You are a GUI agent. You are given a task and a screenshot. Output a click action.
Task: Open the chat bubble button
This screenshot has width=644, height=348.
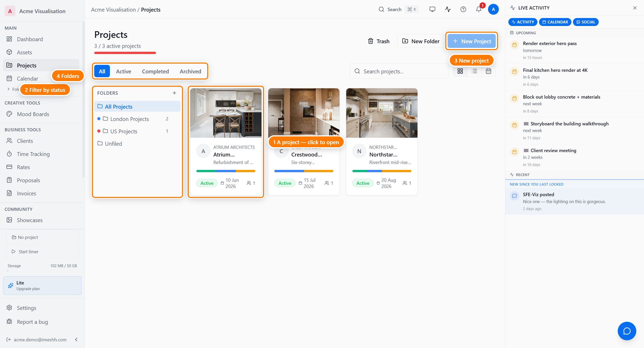(627, 331)
